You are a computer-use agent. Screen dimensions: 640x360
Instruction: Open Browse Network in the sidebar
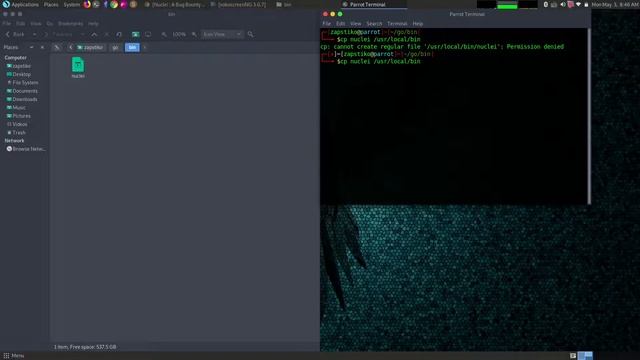click(x=26, y=149)
